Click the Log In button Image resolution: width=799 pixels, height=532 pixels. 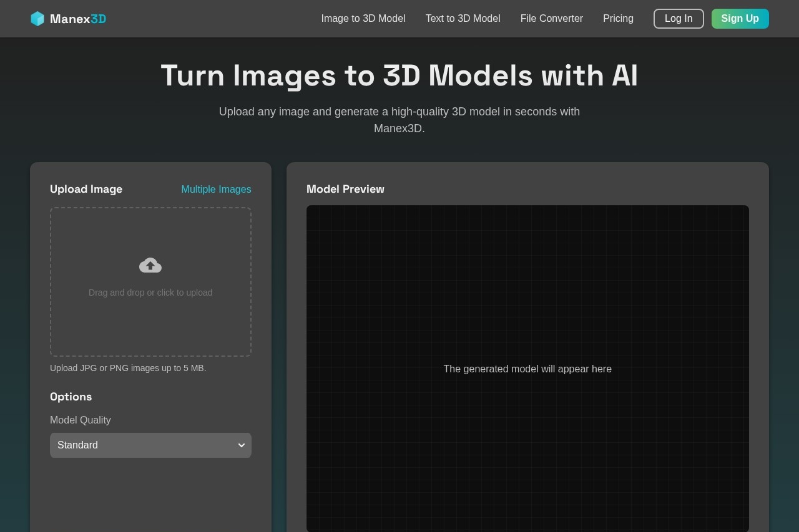(679, 19)
